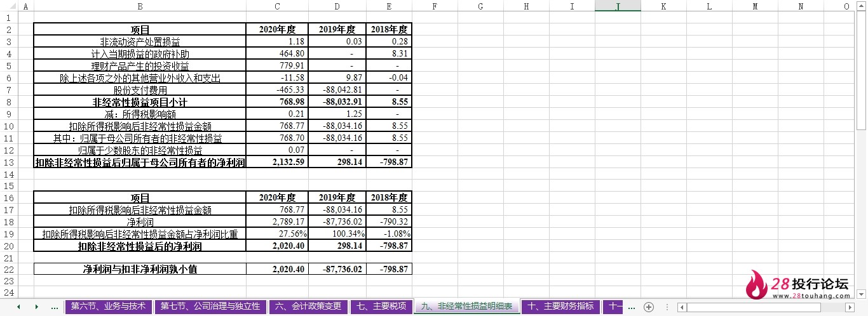Select value 464.80 cell
This screenshot has height=316, width=868.
tap(277, 54)
